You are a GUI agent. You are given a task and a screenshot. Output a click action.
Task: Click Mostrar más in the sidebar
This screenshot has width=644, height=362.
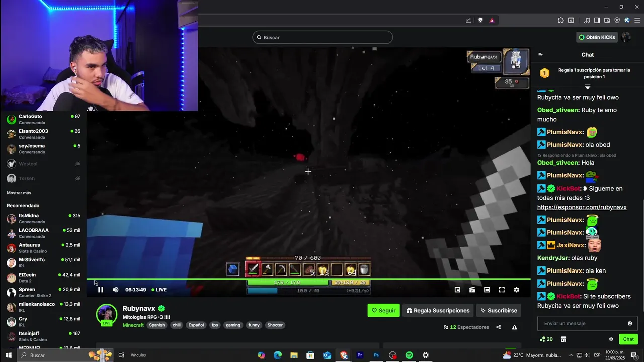(19, 193)
